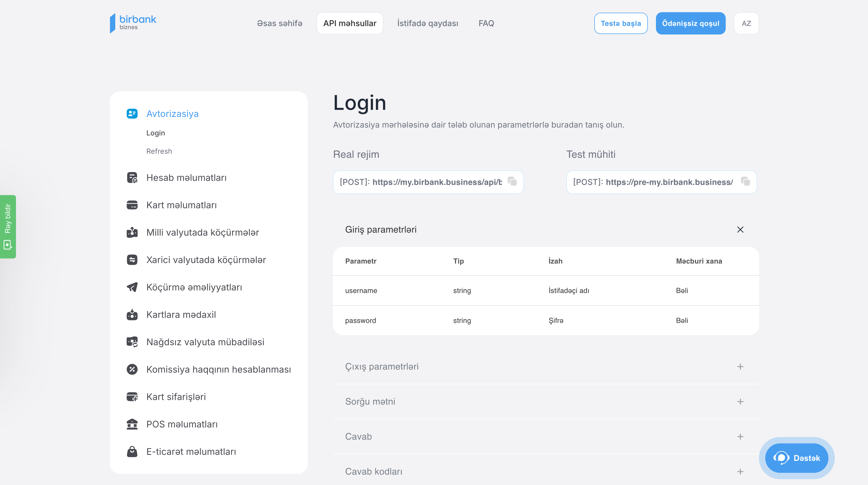Click the Testə başla button
Viewport: 868px width, 485px height.
pos(621,23)
